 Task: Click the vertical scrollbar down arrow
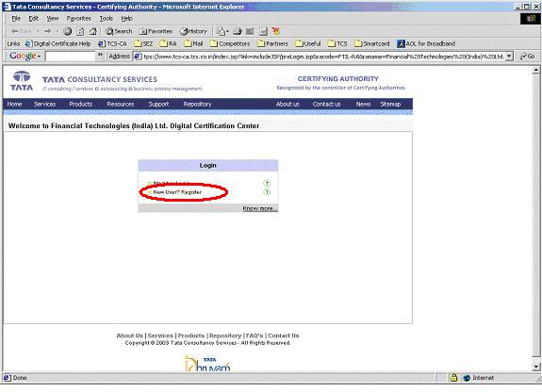tap(535, 367)
